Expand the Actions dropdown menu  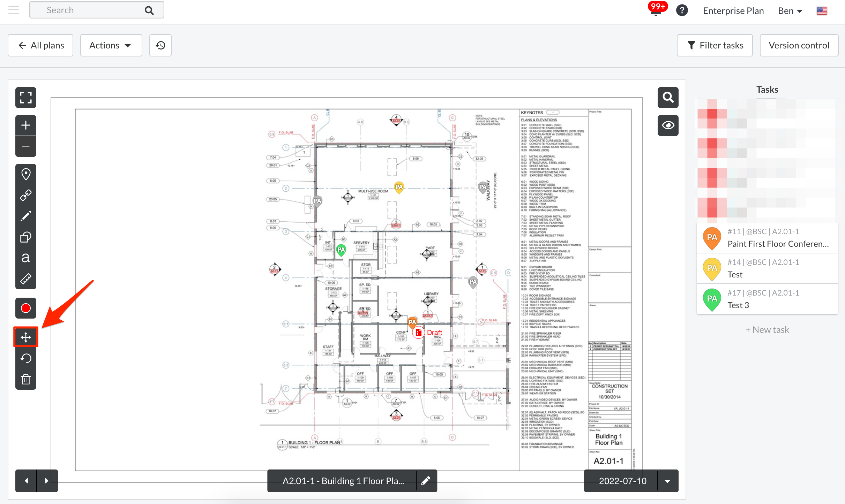coord(110,45)
